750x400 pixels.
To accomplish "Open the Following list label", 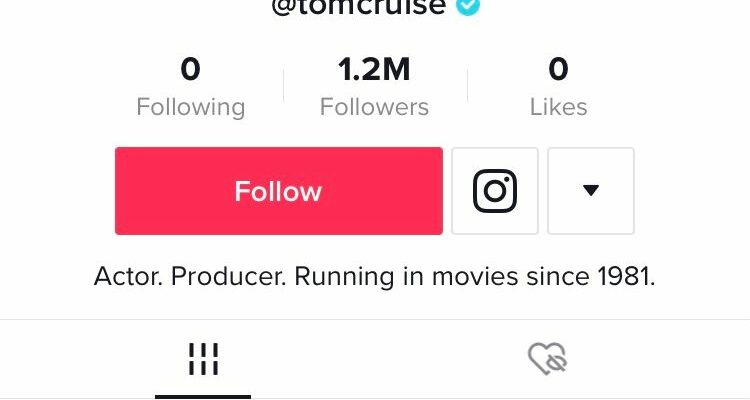I will pyautogui.click(x=190, y=107).
